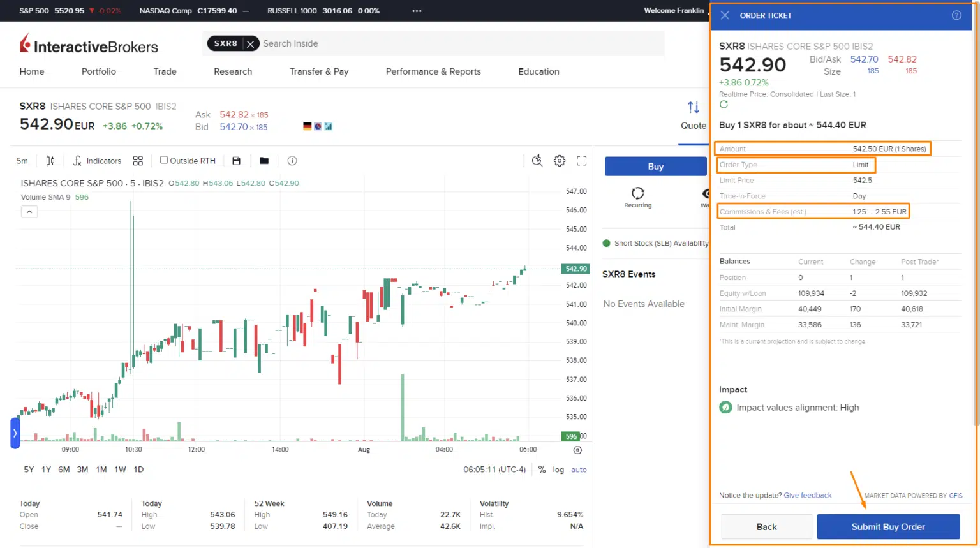Viewport: 980px width, 548px height.
Task: Set chart range to 1D
Action: coord(138,470)
